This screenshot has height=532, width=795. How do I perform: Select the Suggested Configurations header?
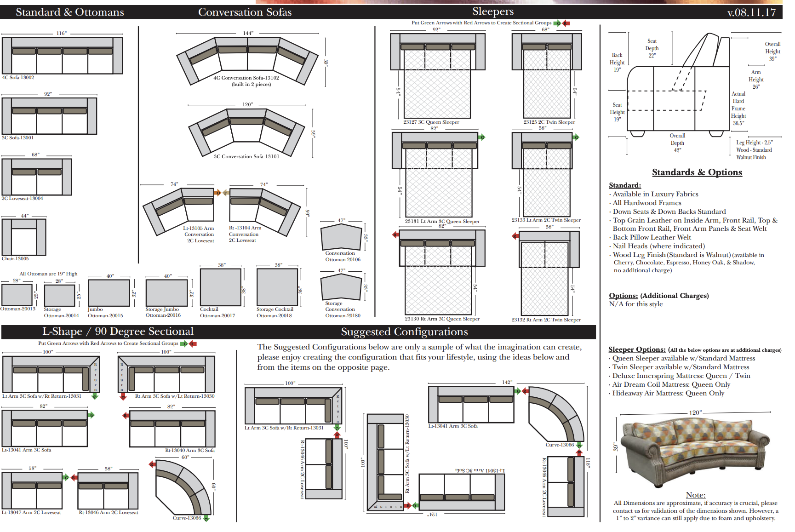[x=404, y=332]
